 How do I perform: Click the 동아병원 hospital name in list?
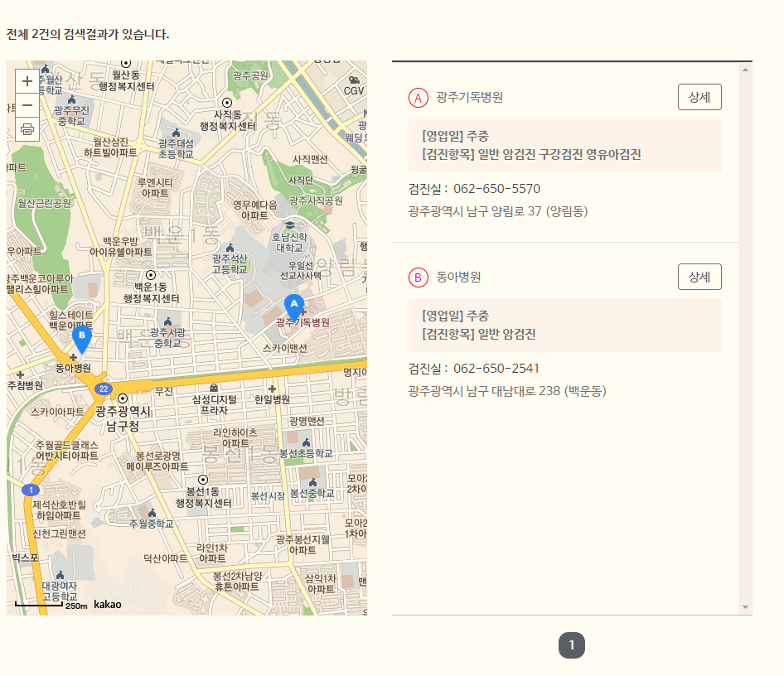(458, 277)
